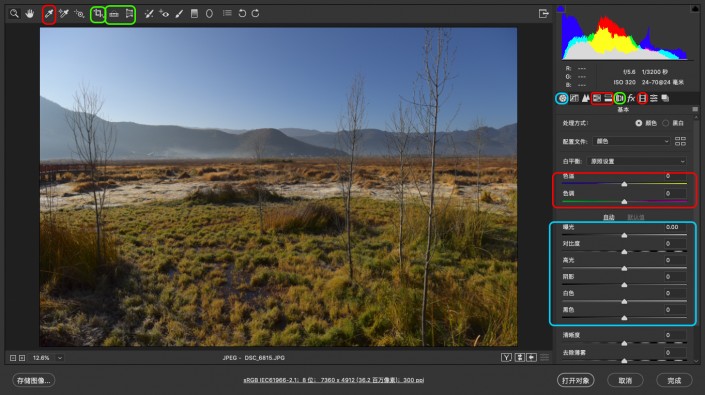Pick the Hand tool in the toolbar
Viewport: 705px width, 395px height.
tap(30, 13)
